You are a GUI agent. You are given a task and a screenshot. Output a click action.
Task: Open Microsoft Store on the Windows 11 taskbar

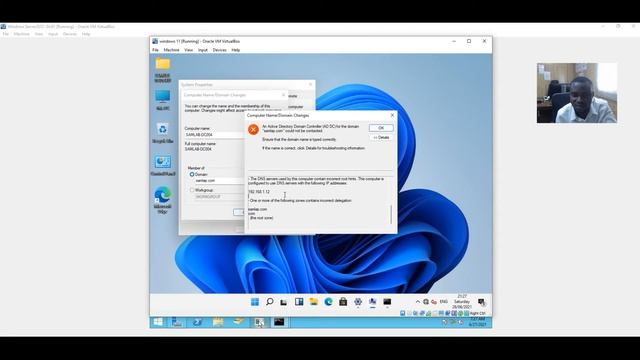pos(343,302)
